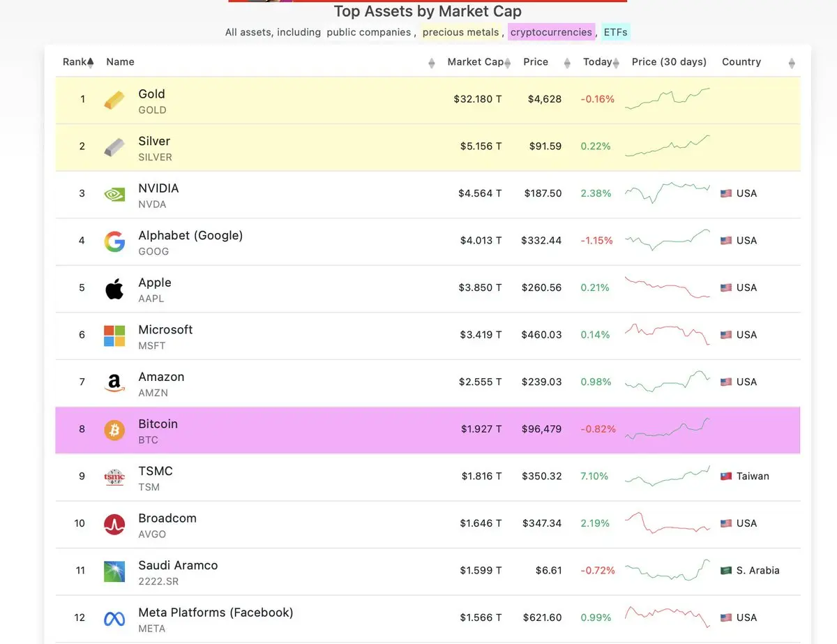
Task: Click the Meta Platforms logo
Action: [x=114, y=618]
